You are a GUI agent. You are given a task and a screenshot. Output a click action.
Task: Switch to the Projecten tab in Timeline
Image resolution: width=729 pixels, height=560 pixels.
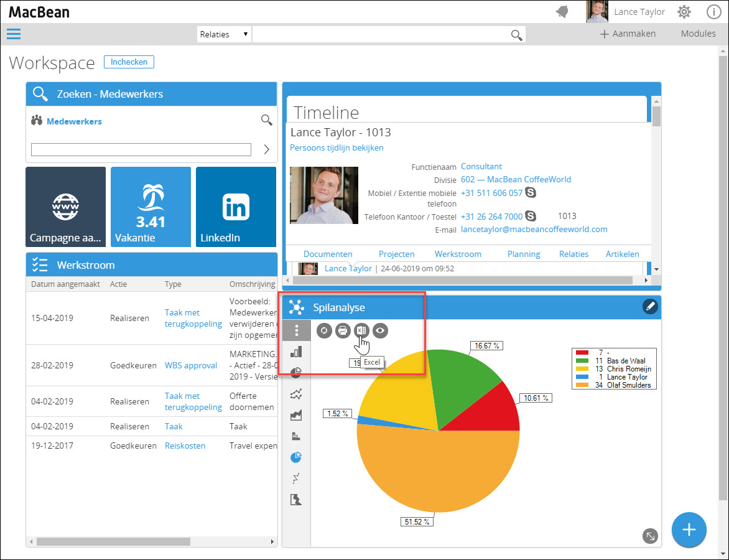[x=397, y=254]
